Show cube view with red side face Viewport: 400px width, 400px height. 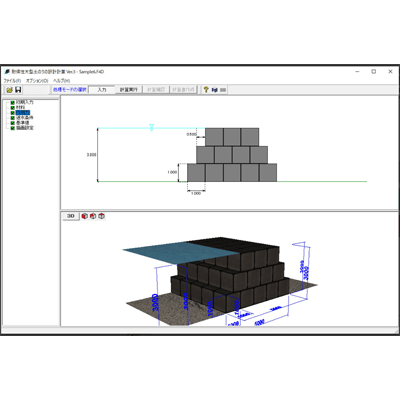93,216
